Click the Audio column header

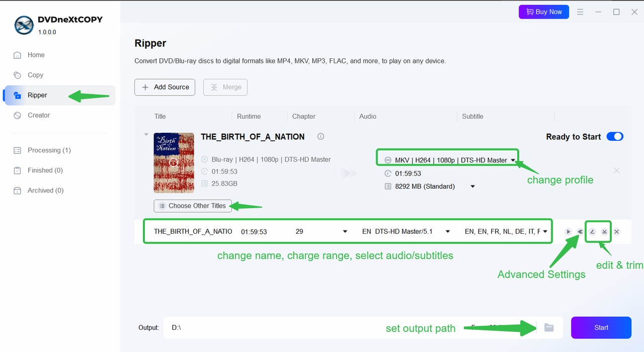point(368,116)
